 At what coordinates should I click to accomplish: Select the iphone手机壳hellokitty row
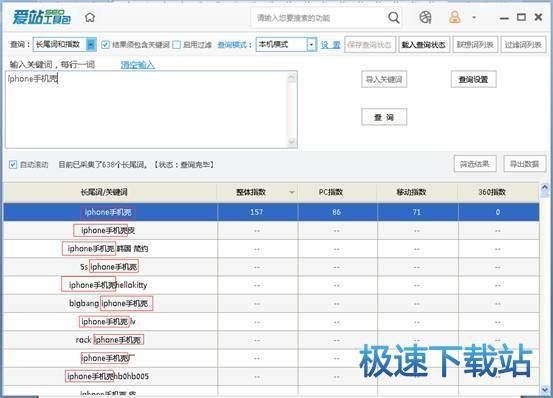pos(271,285)
